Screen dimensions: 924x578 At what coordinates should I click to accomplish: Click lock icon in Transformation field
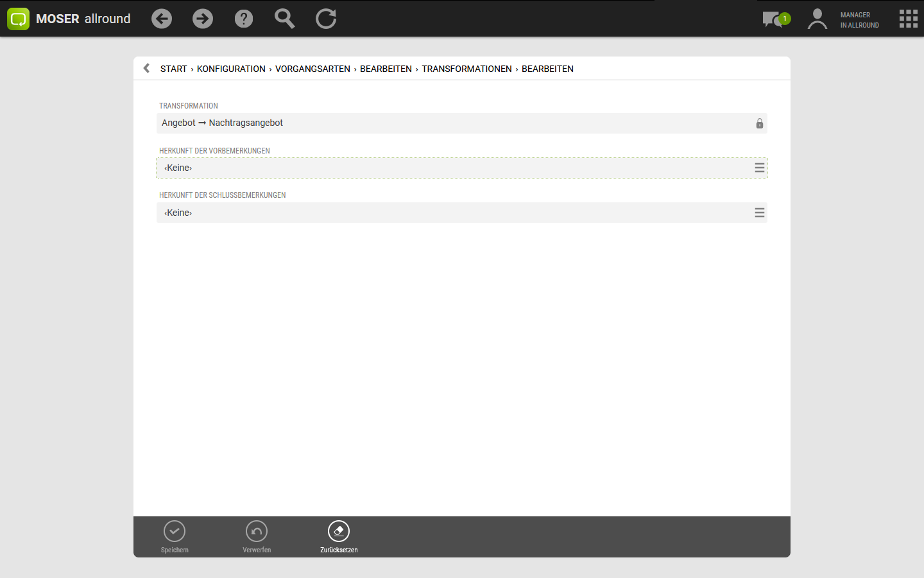[x=759, y=123]
